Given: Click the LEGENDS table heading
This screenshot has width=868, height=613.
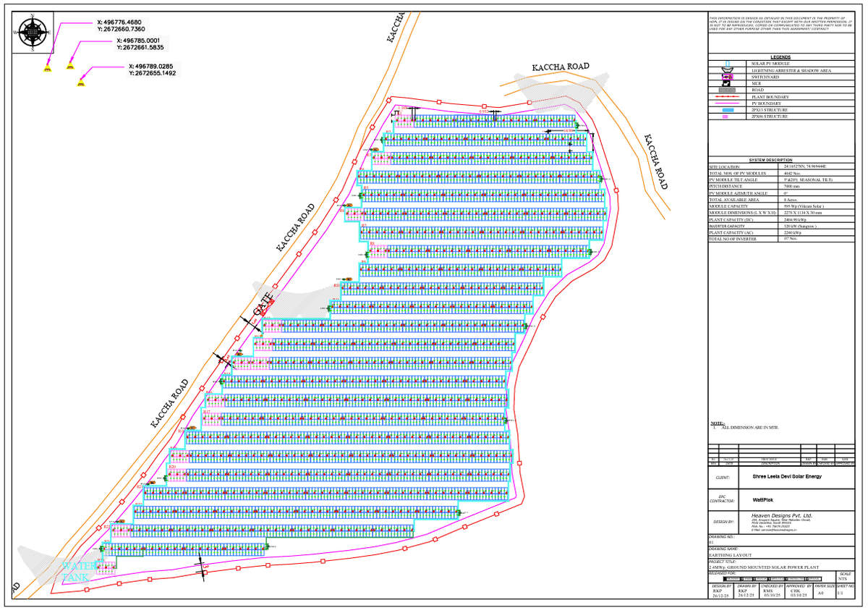Looking at the screenshot, I should click(780, 57).
